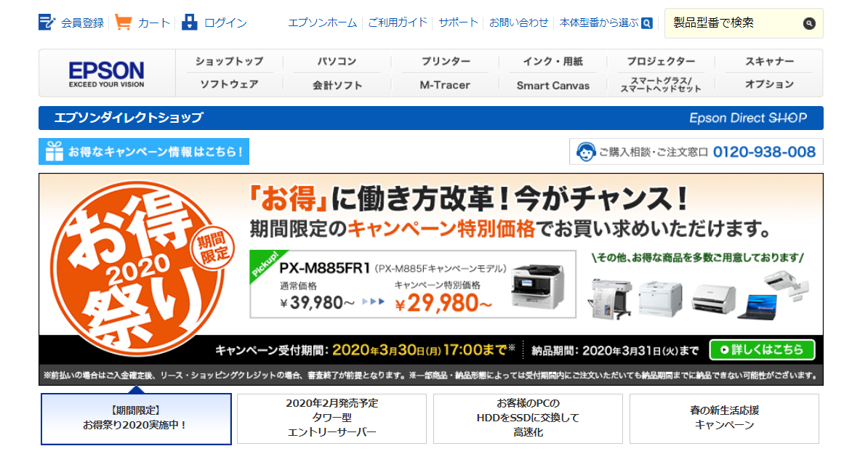
Task: Click the 「お得」に働き方改革 headline
Action: 468,198
